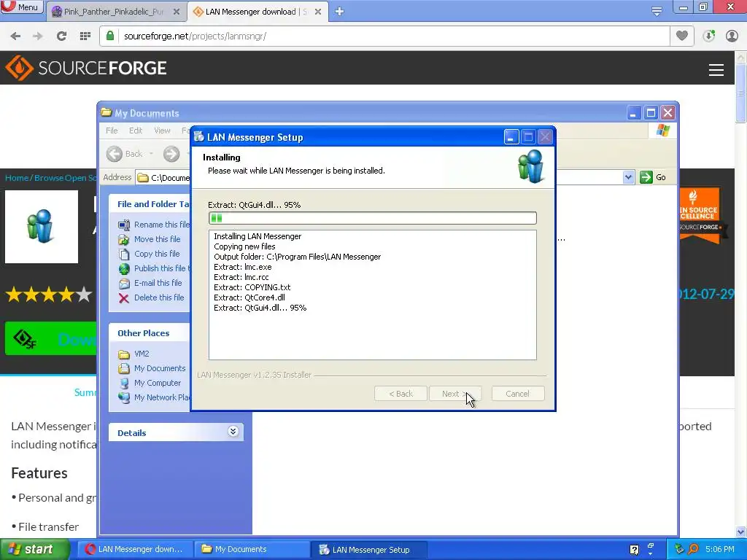Click the installer progress bar
The height and width of the screenshot is (560, 747).
(x=373, y=218)
